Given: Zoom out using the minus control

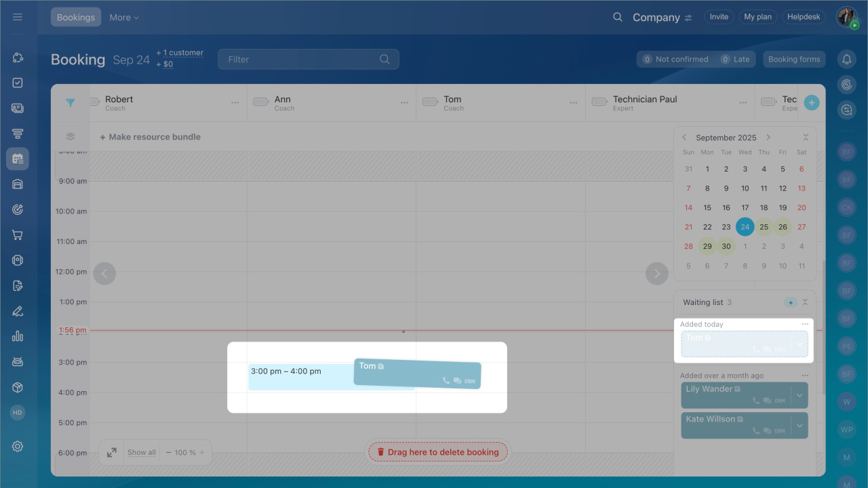Looking at the screenshot, I should point(169,453).
